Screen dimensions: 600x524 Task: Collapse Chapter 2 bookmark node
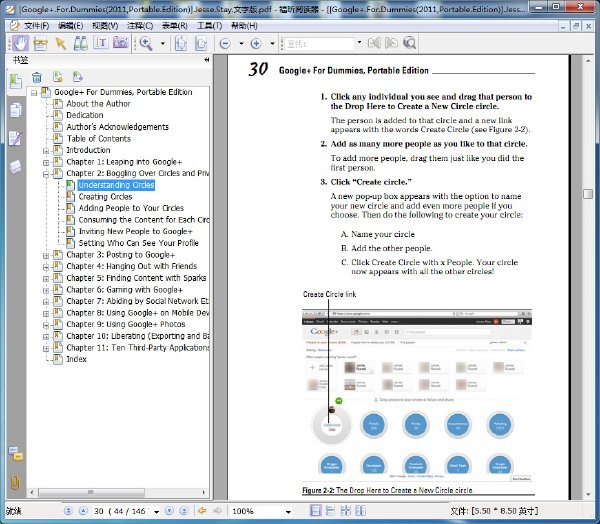point(46,174)
